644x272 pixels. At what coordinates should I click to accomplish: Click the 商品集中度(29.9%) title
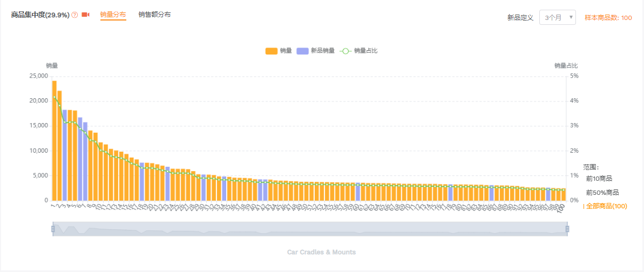(x=40, y=15)
